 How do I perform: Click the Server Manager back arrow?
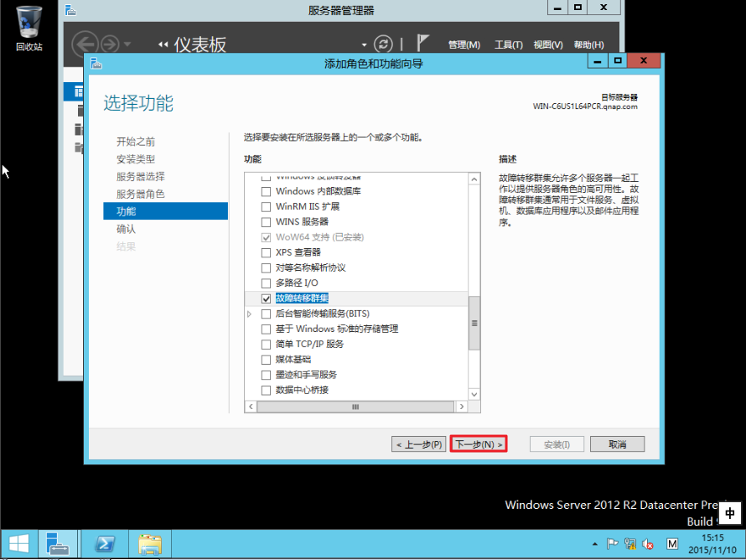coord(85,44)
